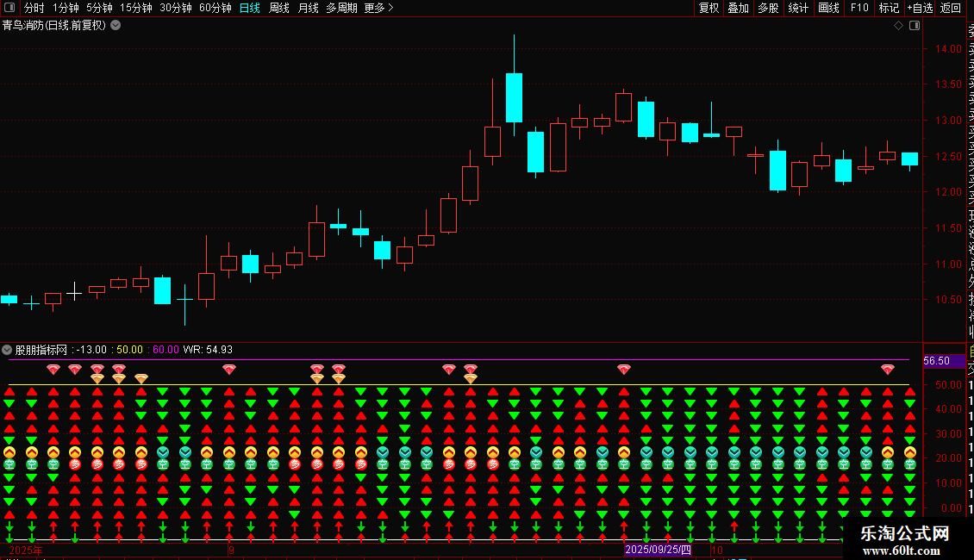
Task: Click the diamond icon in chart header
Action: tap(898, 26)
